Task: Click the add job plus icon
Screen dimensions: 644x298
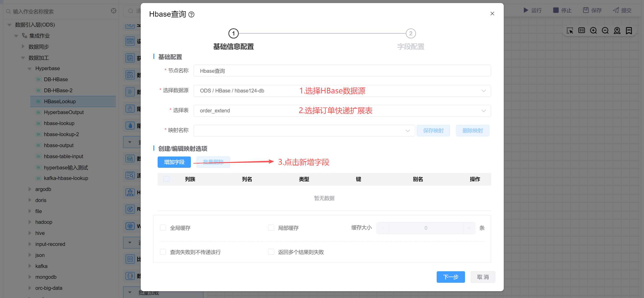Action: click(114, 11)
